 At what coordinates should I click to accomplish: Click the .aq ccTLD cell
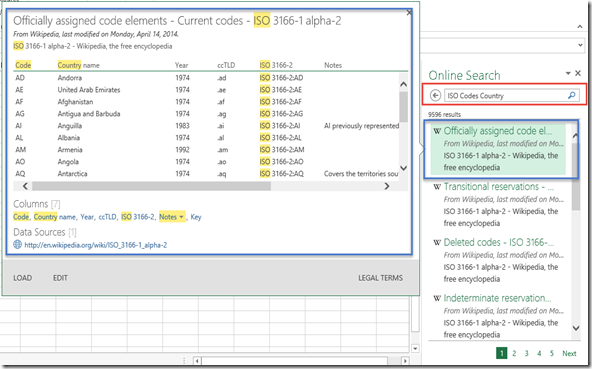coord(222,174)
